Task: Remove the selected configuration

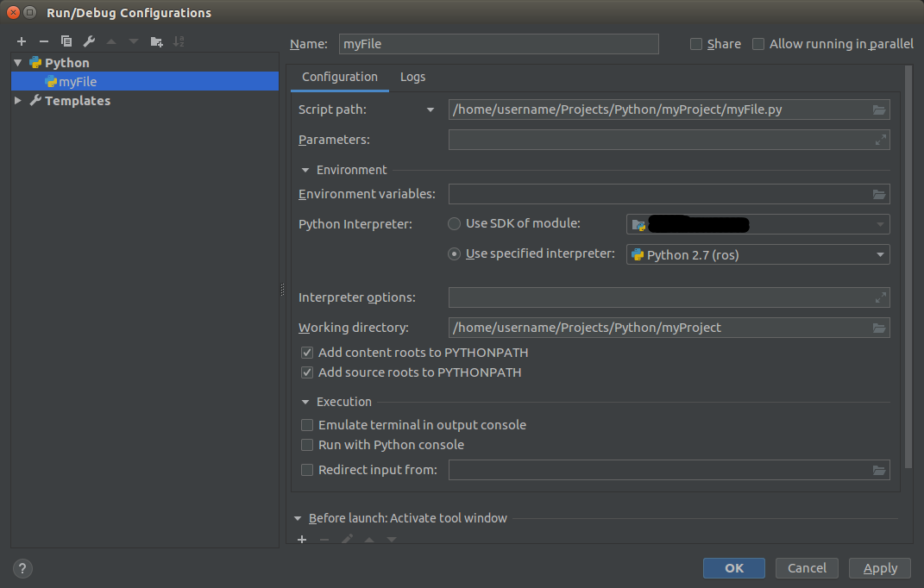Action: (44, 41)
